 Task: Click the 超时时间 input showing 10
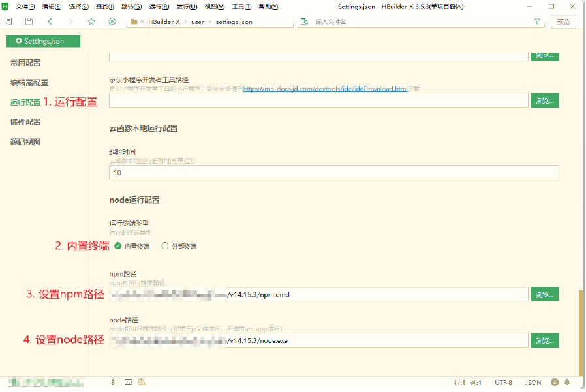pos(334,173)
